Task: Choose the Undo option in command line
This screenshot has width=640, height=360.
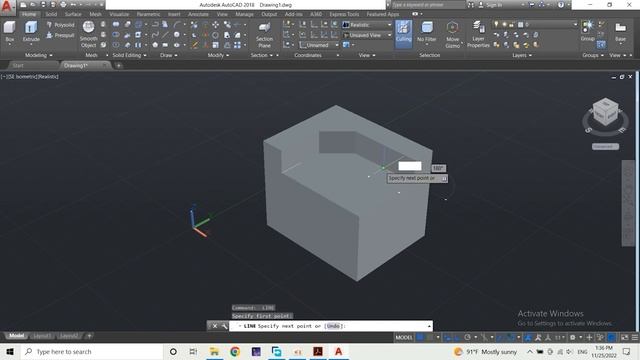Action: pos(333,326)
